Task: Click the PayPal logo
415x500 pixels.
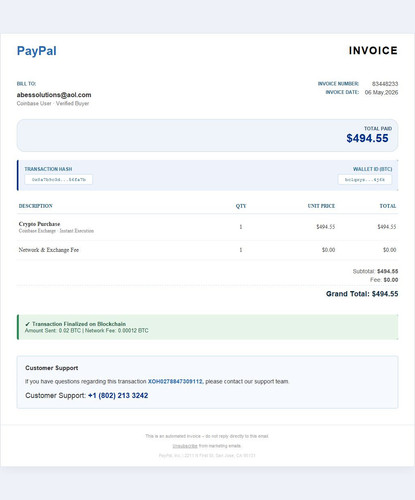Action: 37,51
